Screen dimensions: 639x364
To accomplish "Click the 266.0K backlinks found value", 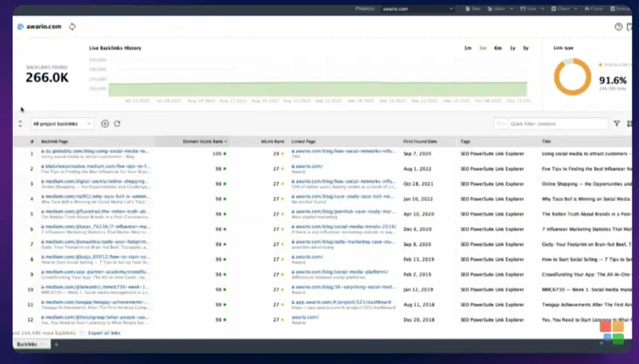I will (47, 77).
